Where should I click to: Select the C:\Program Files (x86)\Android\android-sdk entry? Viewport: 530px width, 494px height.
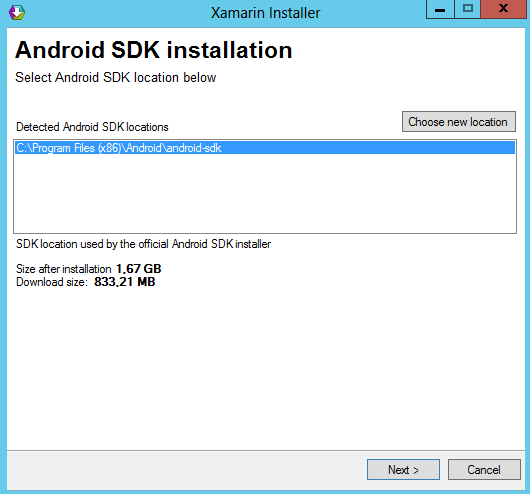(x=265, y=148)
